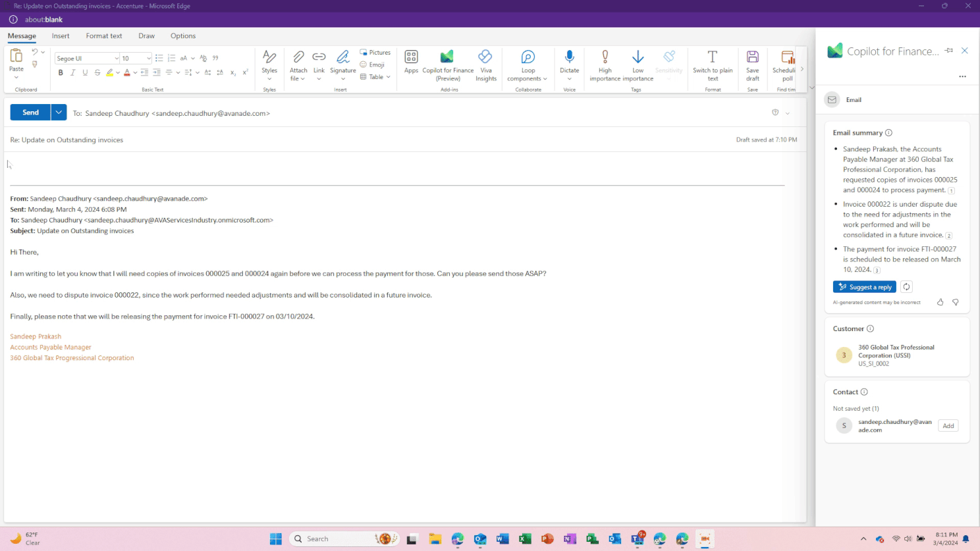
Task: Click the Viva Insights icon
Action: coord(485,65)
